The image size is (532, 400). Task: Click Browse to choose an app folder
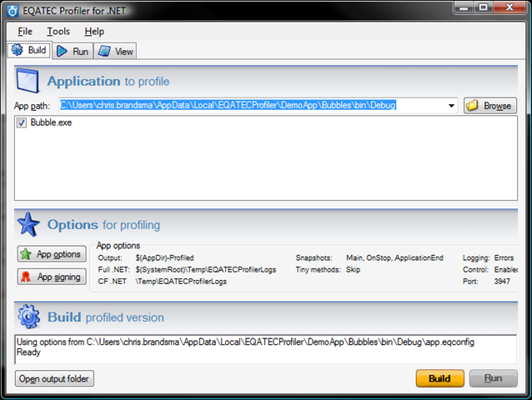(490, 106)
